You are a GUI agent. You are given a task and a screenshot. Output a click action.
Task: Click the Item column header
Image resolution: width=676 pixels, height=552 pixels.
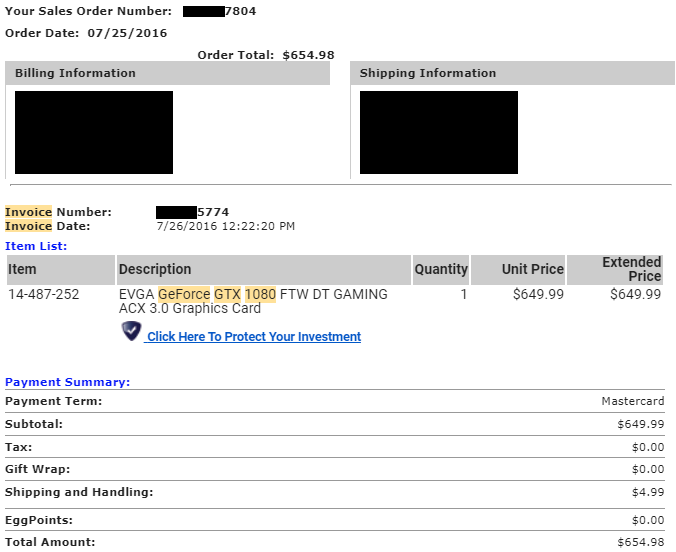(22, 269)
